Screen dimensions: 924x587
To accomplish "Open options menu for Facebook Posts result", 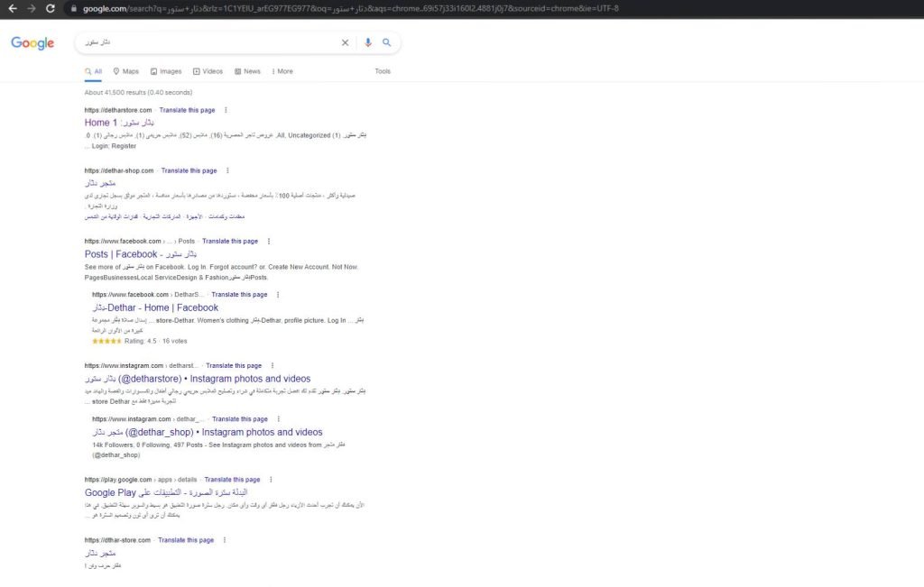I will coord(269,242).
